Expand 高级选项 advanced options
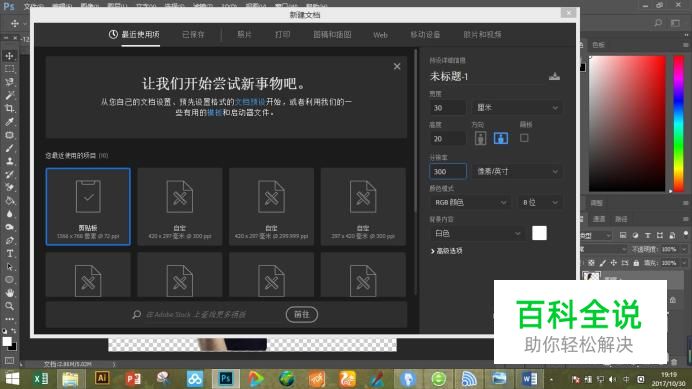The image size is (692, 389). (447, 251)
